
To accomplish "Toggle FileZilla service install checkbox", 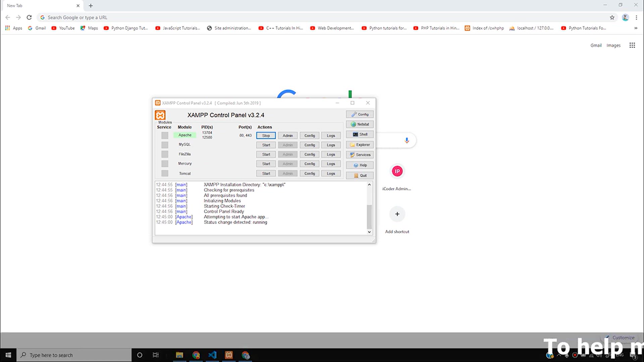I will (x=165, y=154).
